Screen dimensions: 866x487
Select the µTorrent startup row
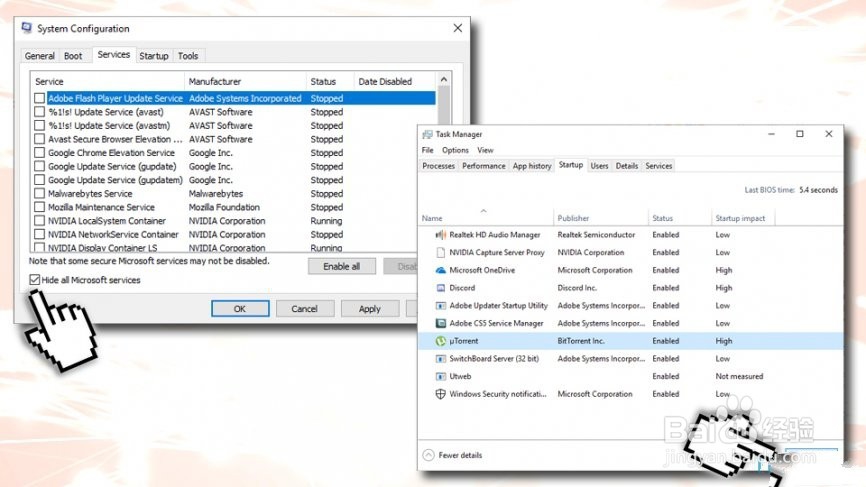point(631,341)
